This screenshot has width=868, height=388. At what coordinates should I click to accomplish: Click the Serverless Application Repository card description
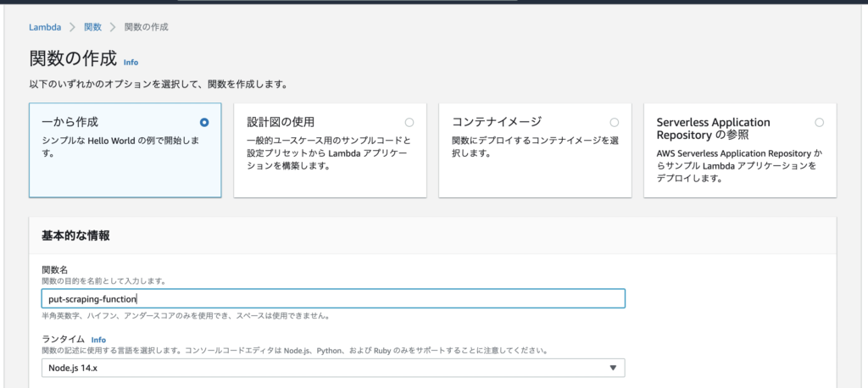pyautogui.click(x=740, y=166)
